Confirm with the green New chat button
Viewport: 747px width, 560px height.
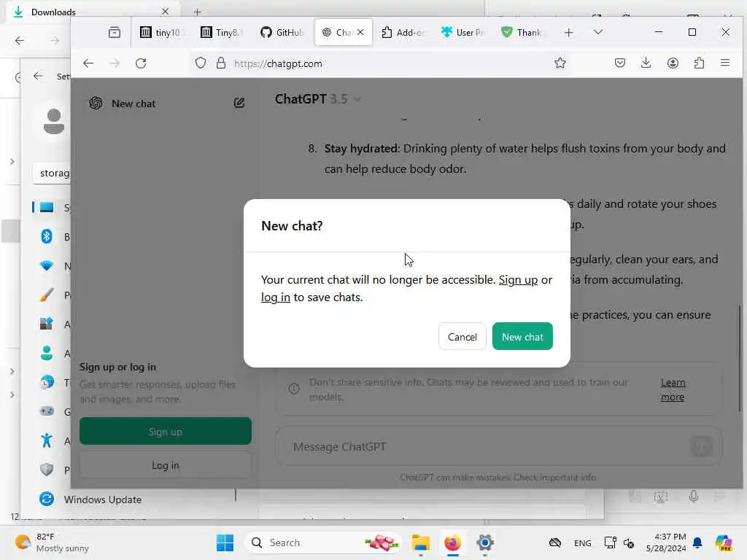pos(522,336)
